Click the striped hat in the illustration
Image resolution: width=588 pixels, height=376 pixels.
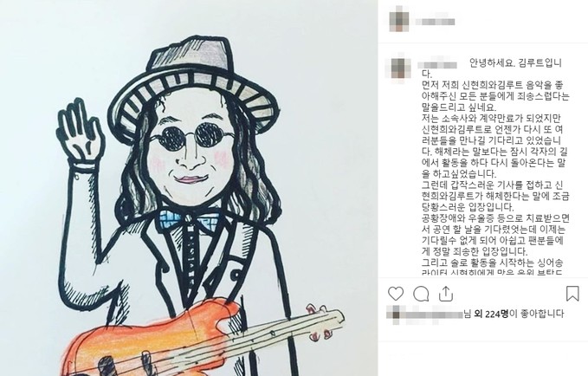click(x=195, y=87)
